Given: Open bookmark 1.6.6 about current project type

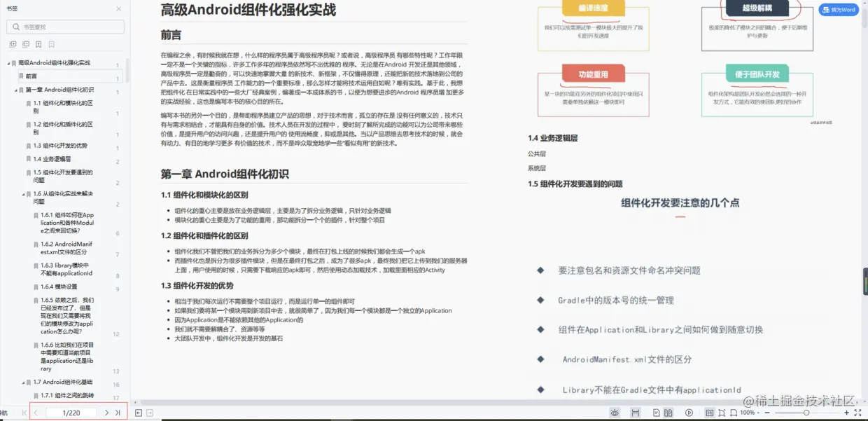Looking at the screenshot, I should coord(67,357).
